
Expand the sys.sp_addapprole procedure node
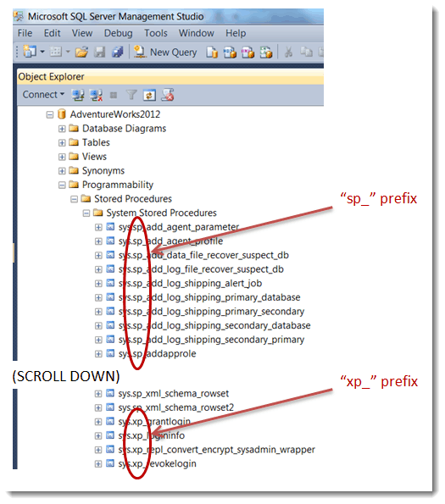pos(98,354)
